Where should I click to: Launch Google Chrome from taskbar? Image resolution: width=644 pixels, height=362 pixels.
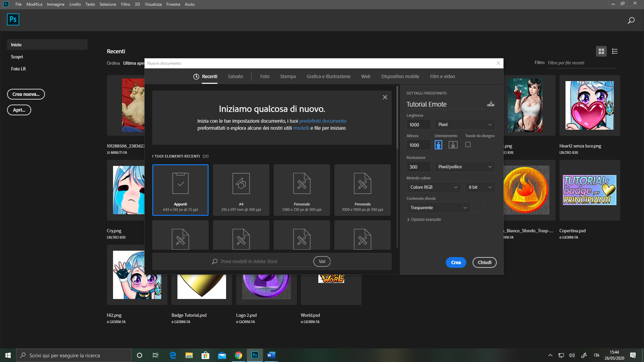[238, 355]
